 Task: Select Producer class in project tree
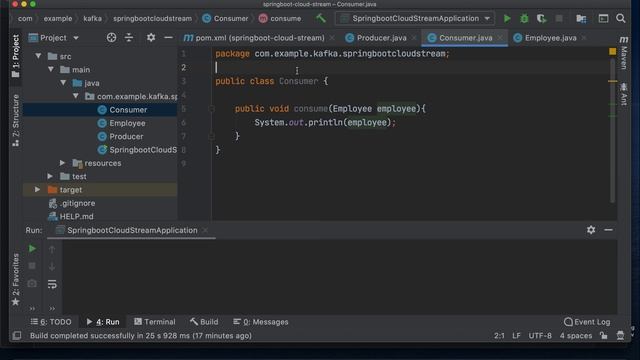(x=126, y=136)
